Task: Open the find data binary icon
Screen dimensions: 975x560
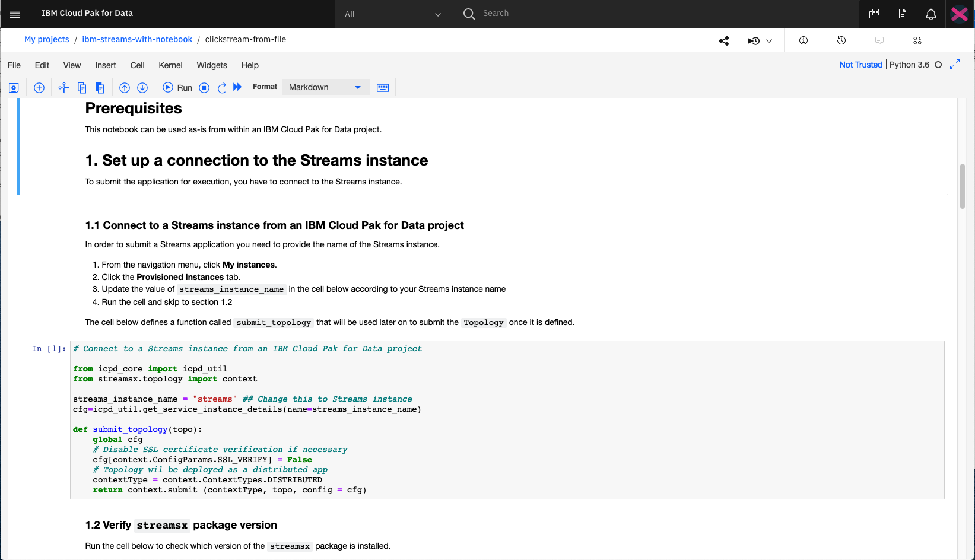Action: coord(917,40)
